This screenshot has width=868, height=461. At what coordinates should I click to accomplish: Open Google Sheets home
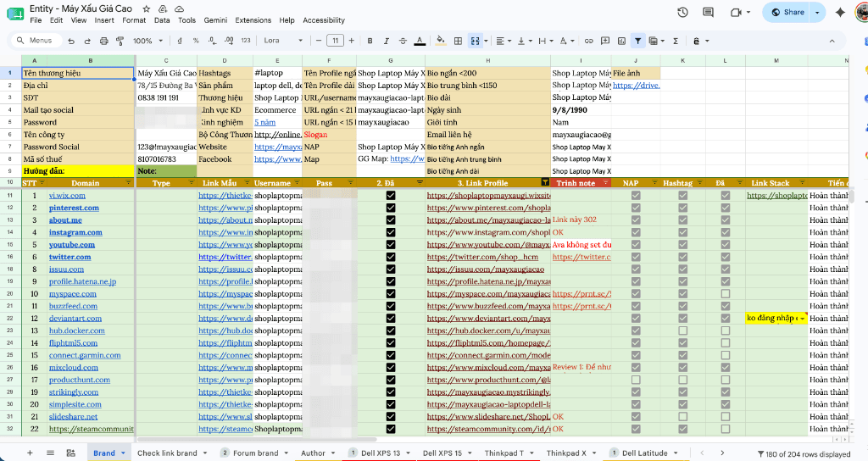tap(15, 14)
